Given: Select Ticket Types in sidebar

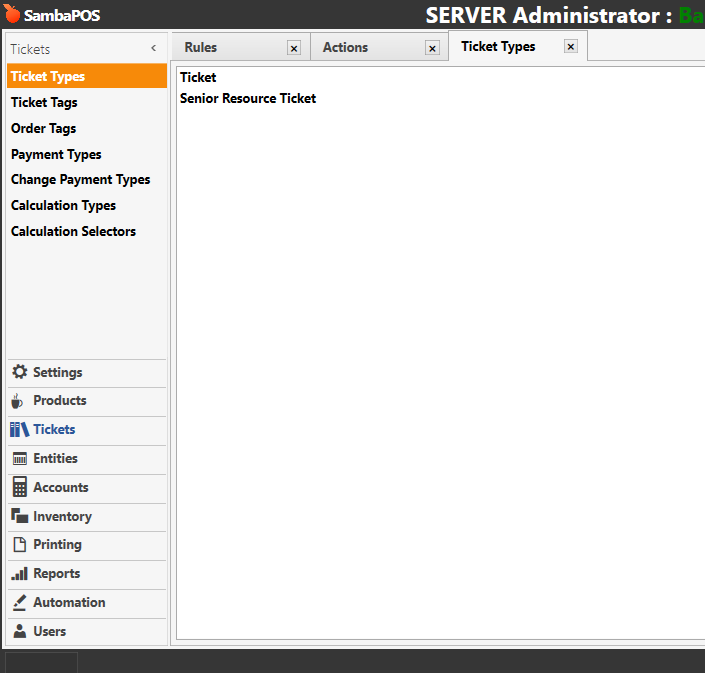Looking at the screenshot, I should click(x=87, y=76).
